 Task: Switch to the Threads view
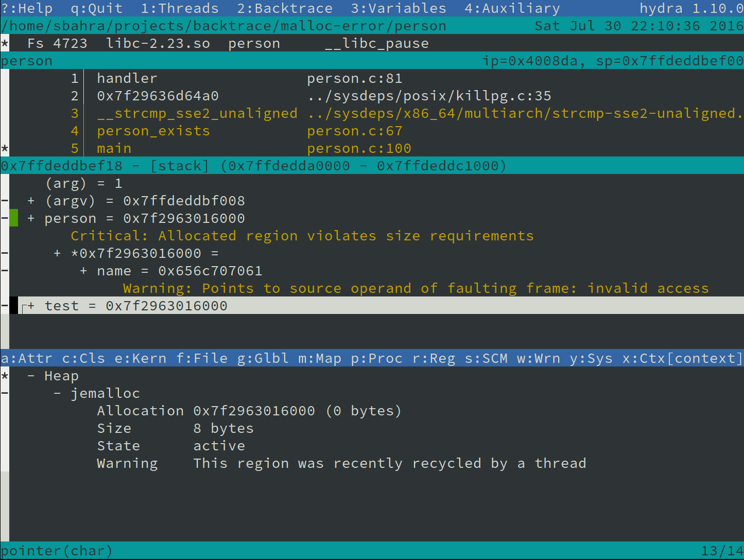180,8
